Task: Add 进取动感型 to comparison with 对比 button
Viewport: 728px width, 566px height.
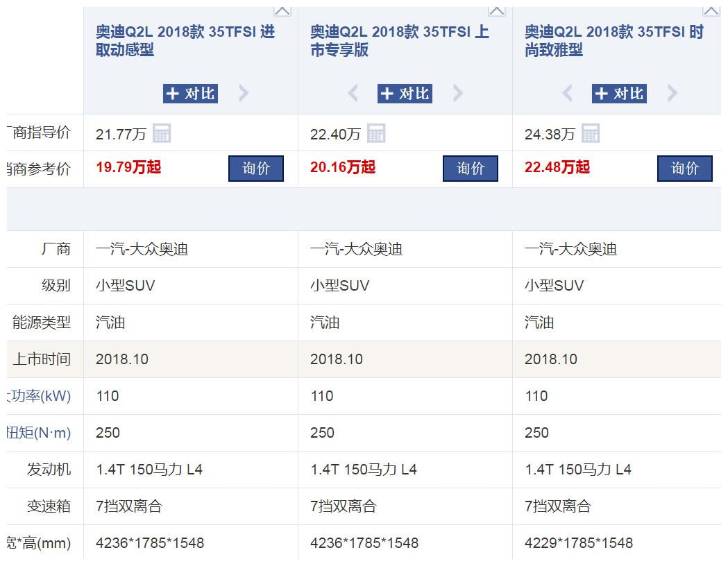Action: point(190,93)
